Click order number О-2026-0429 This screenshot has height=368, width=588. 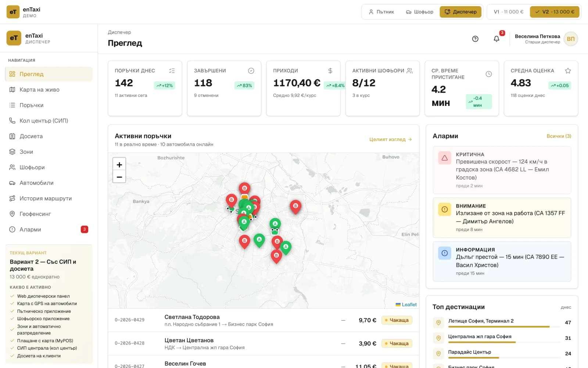[x=129, y=320]
